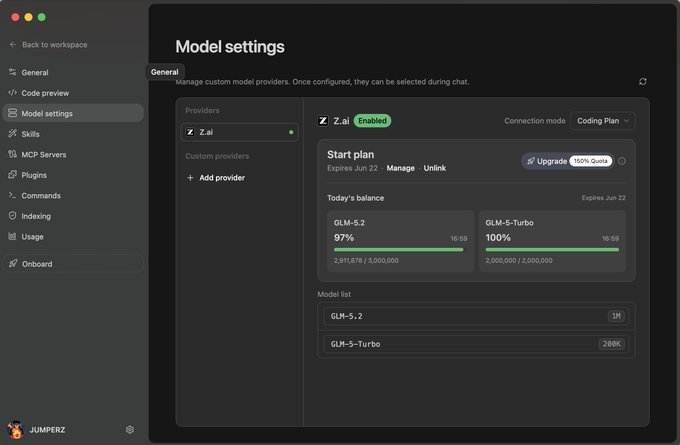This screenshot has width=680, height=445.
Task: Select Z.ai provider row text
Action: (x=206, y=132)
